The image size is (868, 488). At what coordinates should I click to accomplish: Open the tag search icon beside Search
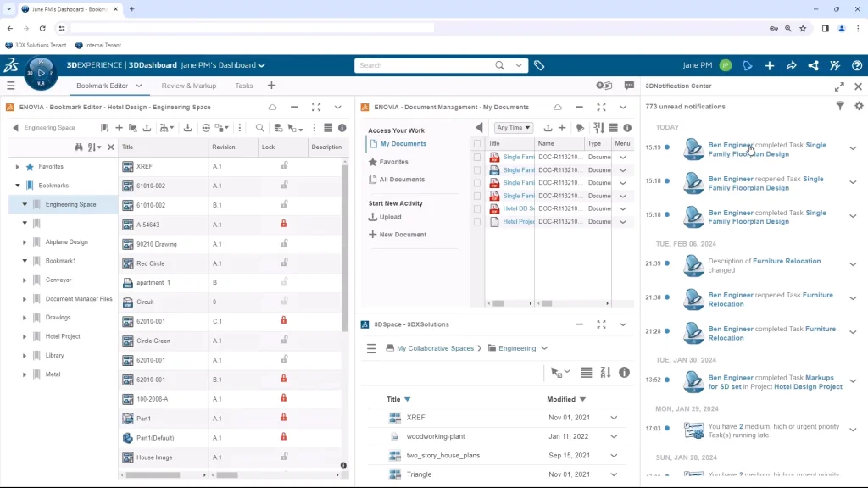(539, 65)
